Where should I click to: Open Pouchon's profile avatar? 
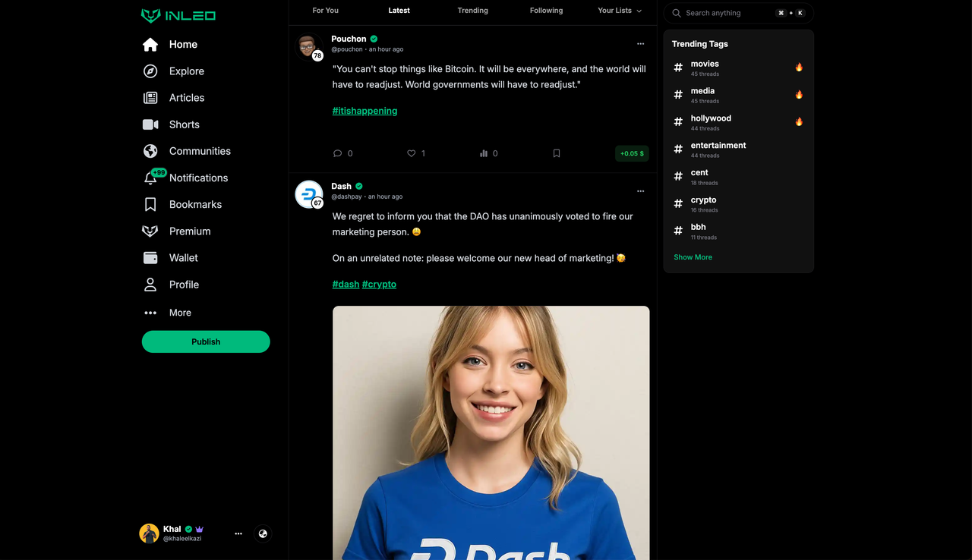point(308,46)
